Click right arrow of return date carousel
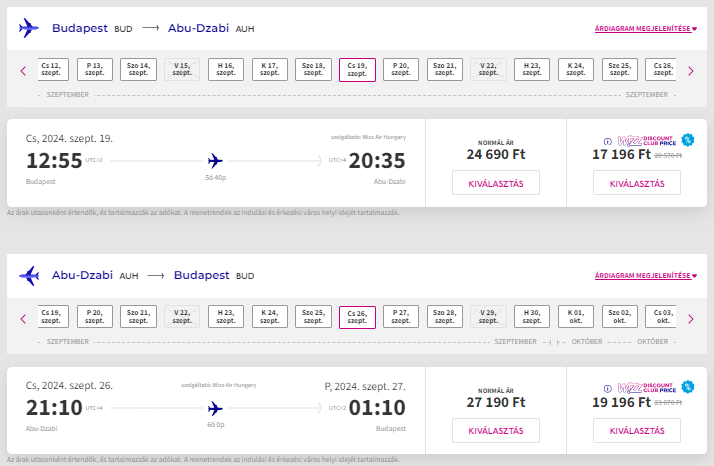The height and width of the screenshot is (466, 714). (695, 318)
